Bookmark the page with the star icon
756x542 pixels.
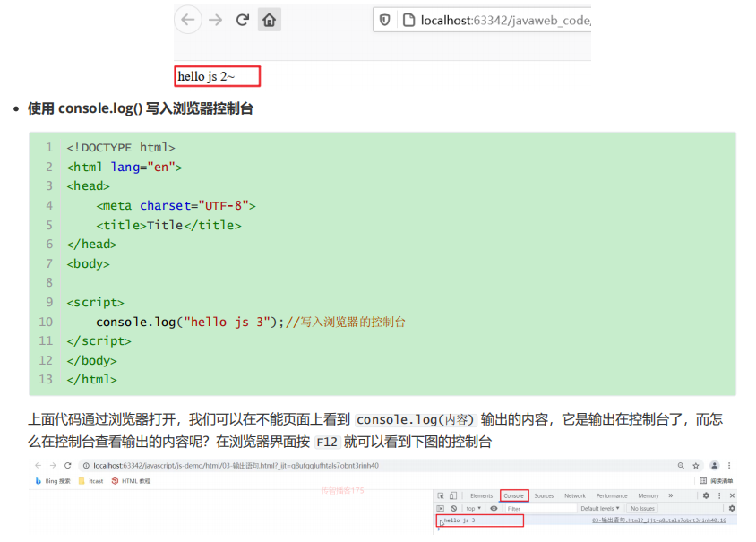(696, 465)
